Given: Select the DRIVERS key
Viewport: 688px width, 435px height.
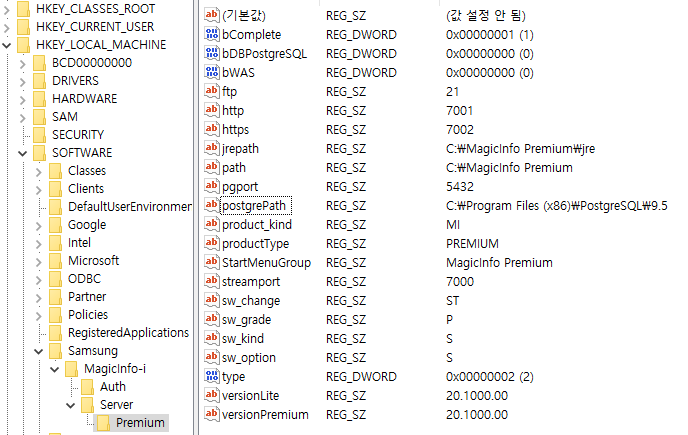Looking at the screenshot, I should (75, 81).
